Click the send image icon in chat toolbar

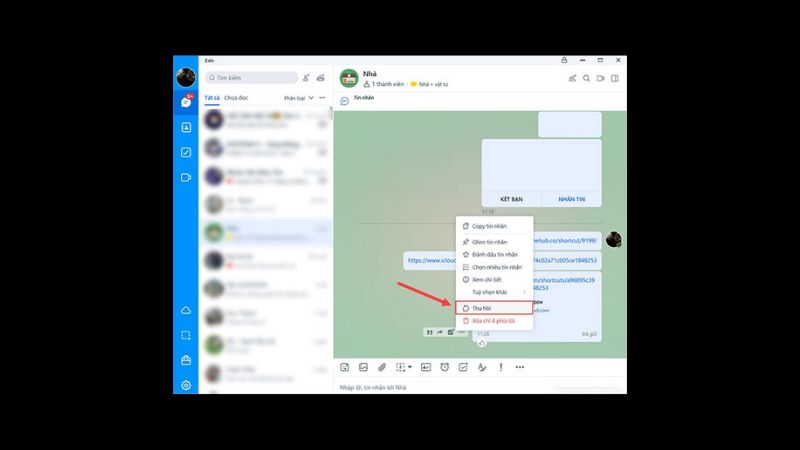[x=363, y=367]
